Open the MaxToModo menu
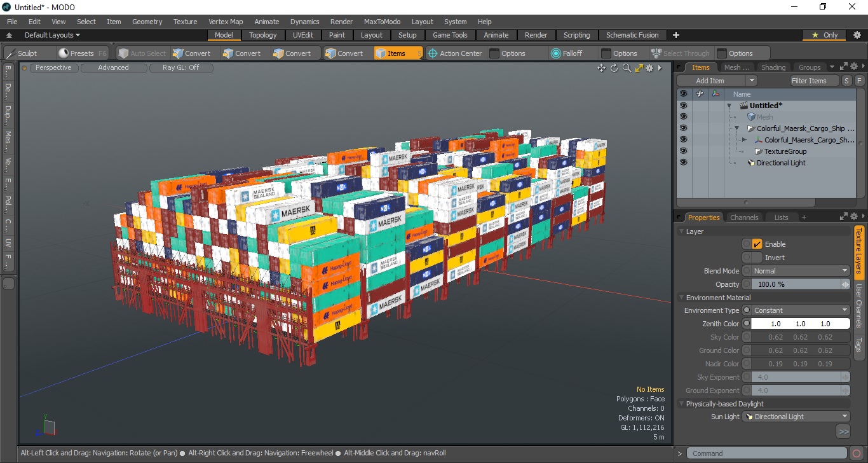Image resolution: width=868 pixels, height=463 pixels. pyautogui.click(x=382, y=22)
